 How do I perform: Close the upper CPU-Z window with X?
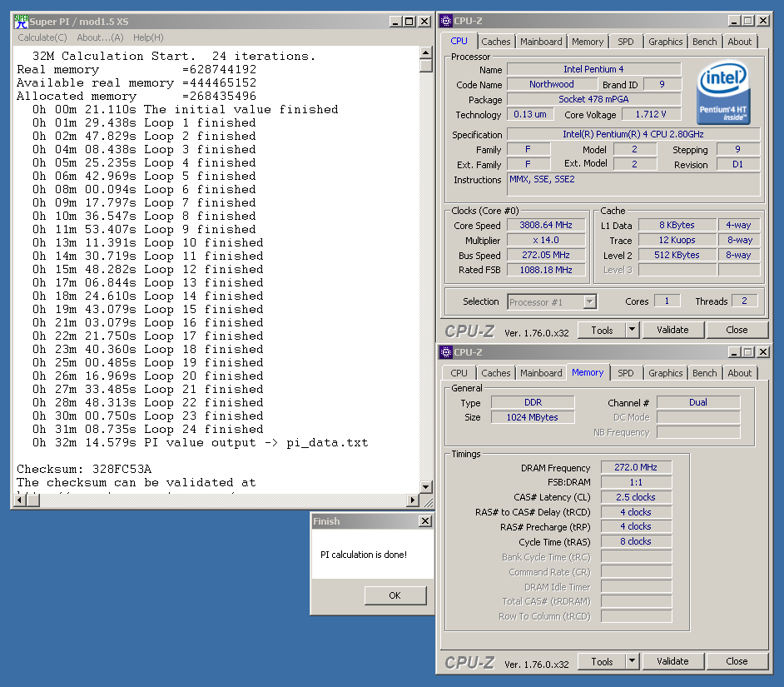pos(763,21)
